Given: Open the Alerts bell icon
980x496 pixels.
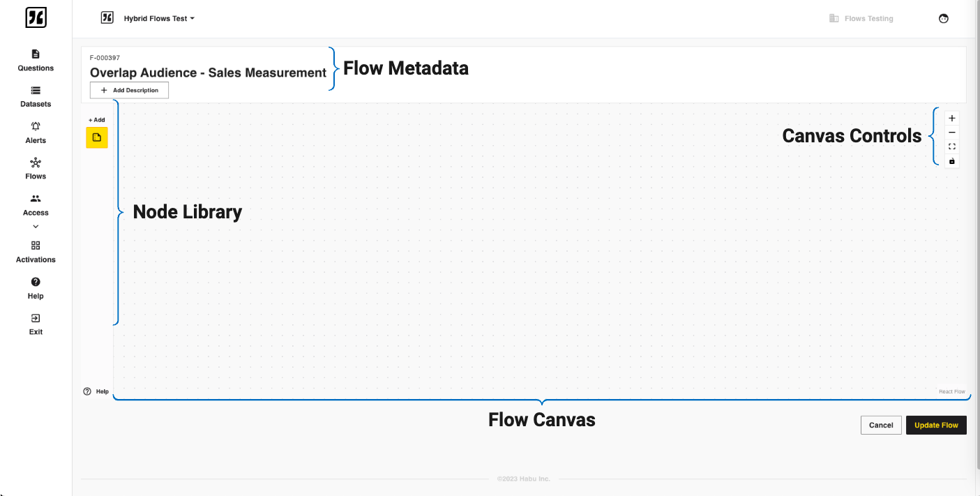Looking at the screenshot, I should (x=36, y=126).
